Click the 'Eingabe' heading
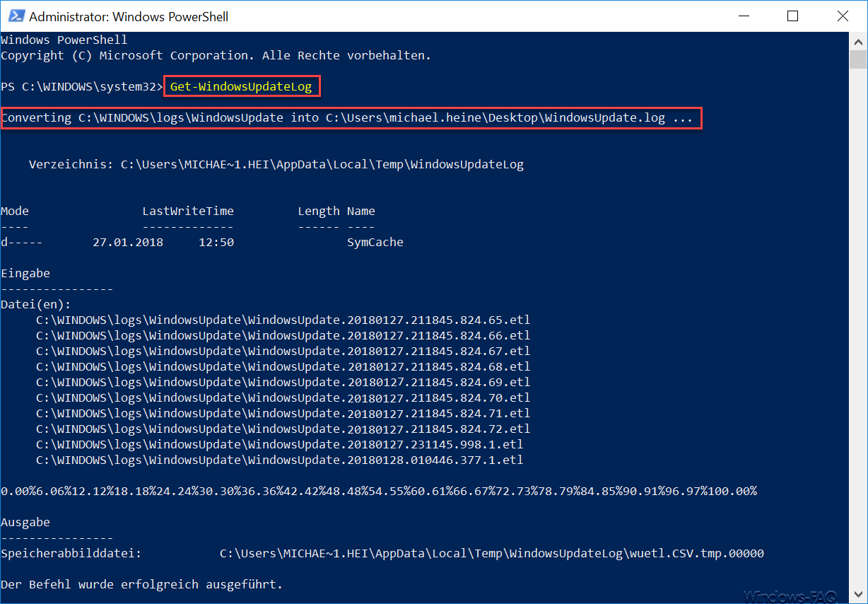 pyautogui.click(x=25, y=273)
